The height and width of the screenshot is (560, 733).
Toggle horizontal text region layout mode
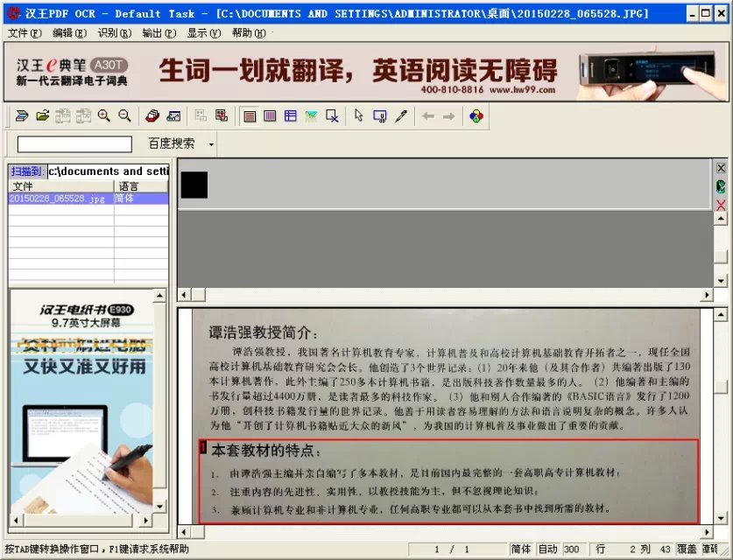click(x=250, y=116)
